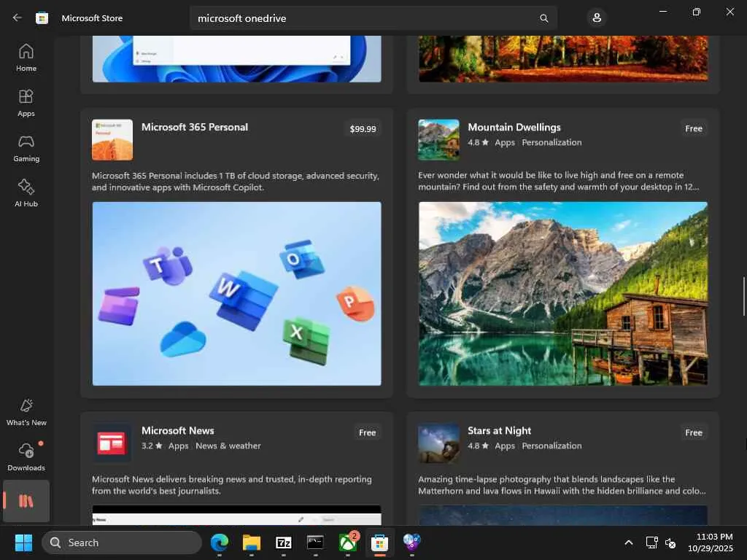This screenshot has height=560, width=747.
Task: Click the search magnifier icon
Action: pos(543,18)
